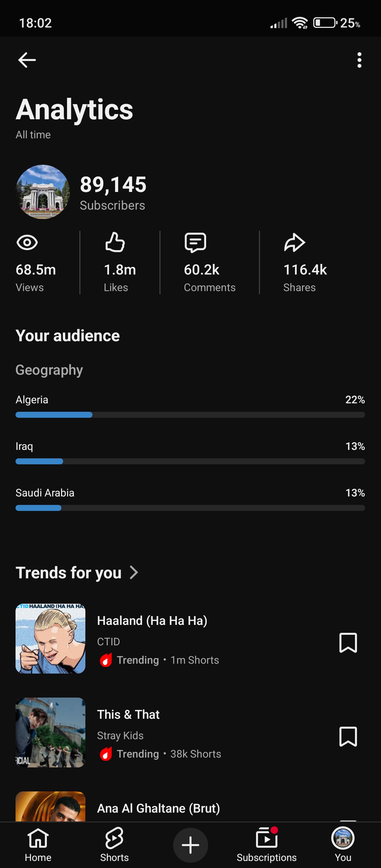Open Haaland (Ha Ha Ha) thumbnail
381x868 pixels.
point(50,638)
